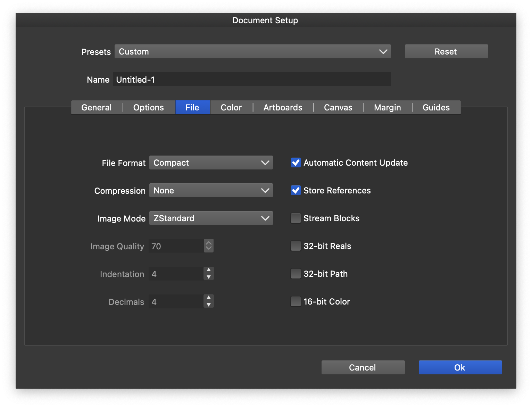Increase the Indentation value with up arrow
The width and height of the screenshot is (532, 407).
click(208, 270)
